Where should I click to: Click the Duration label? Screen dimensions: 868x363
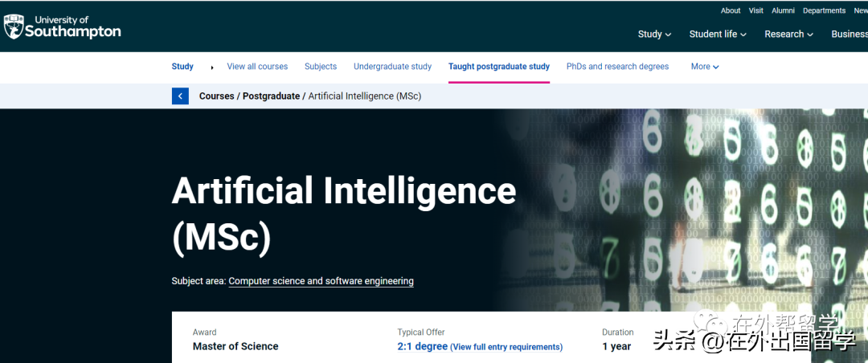[618, 332]
